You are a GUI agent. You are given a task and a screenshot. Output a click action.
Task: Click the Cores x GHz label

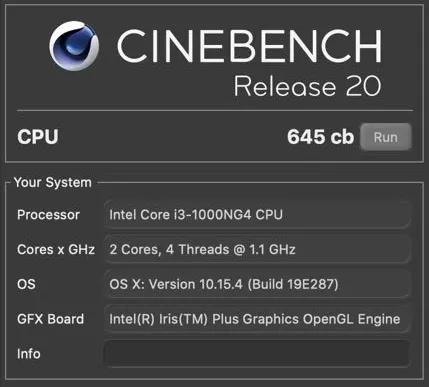point(56,249)
